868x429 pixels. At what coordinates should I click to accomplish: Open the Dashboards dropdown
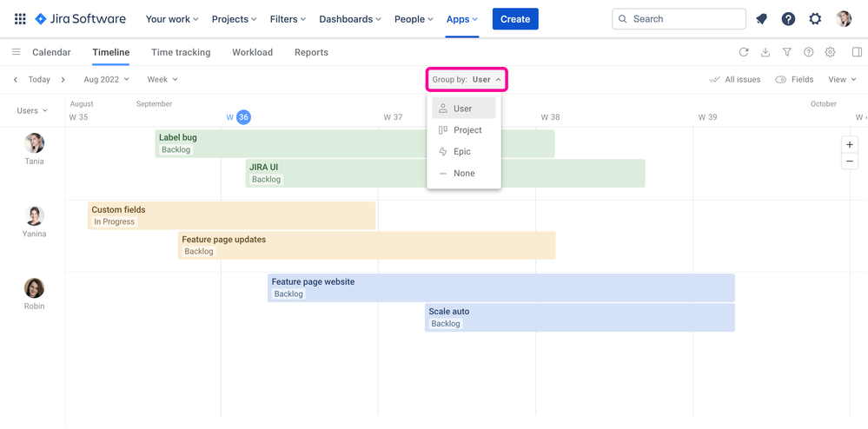pyautogui.click(x=350, y=19)
